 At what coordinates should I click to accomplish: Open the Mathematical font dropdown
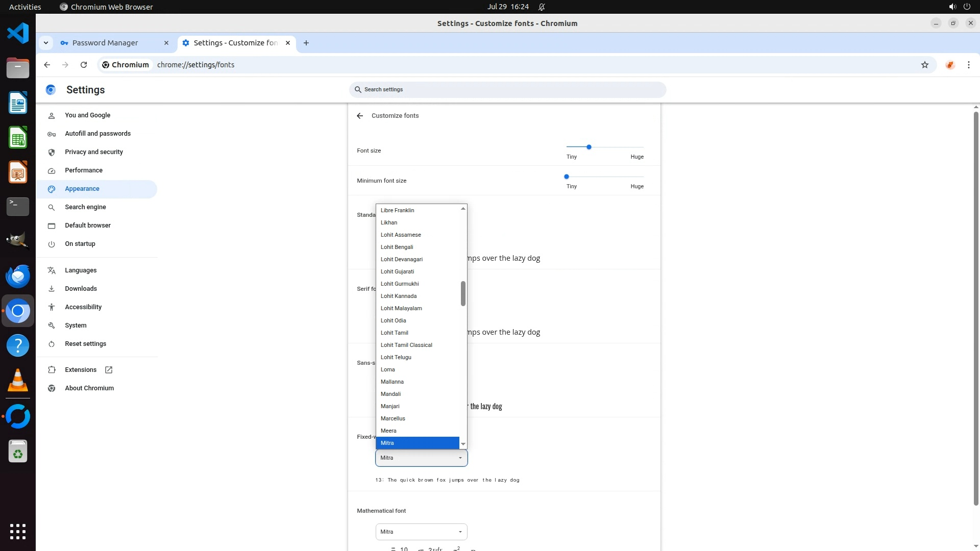[421, 532]
